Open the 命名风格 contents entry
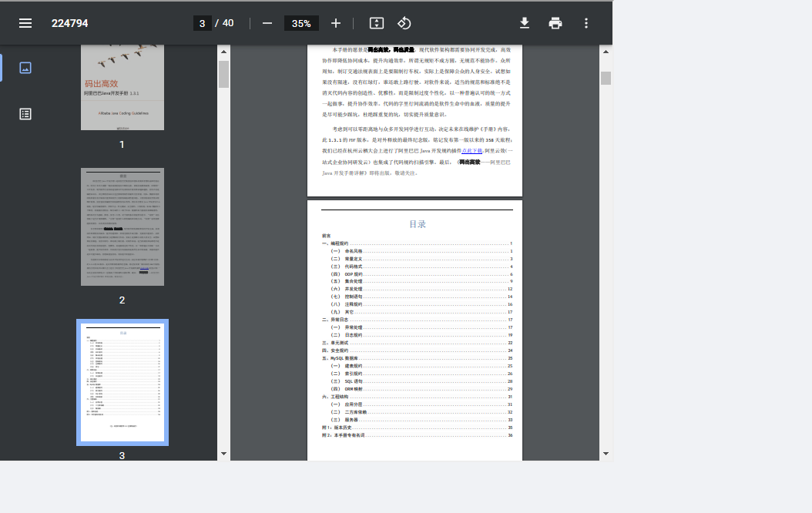812x513 pixels. (421, 251)
